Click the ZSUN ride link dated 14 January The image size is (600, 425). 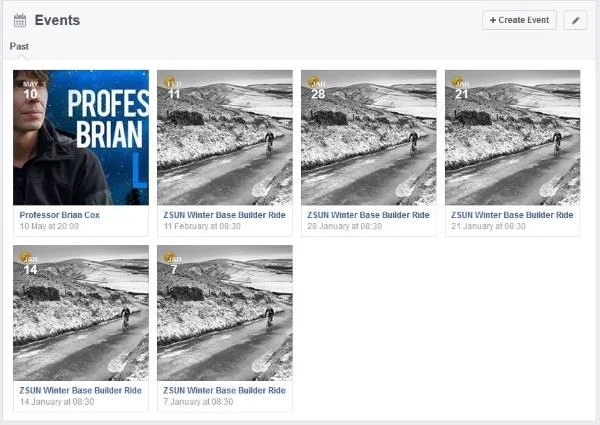click(81, 391)
